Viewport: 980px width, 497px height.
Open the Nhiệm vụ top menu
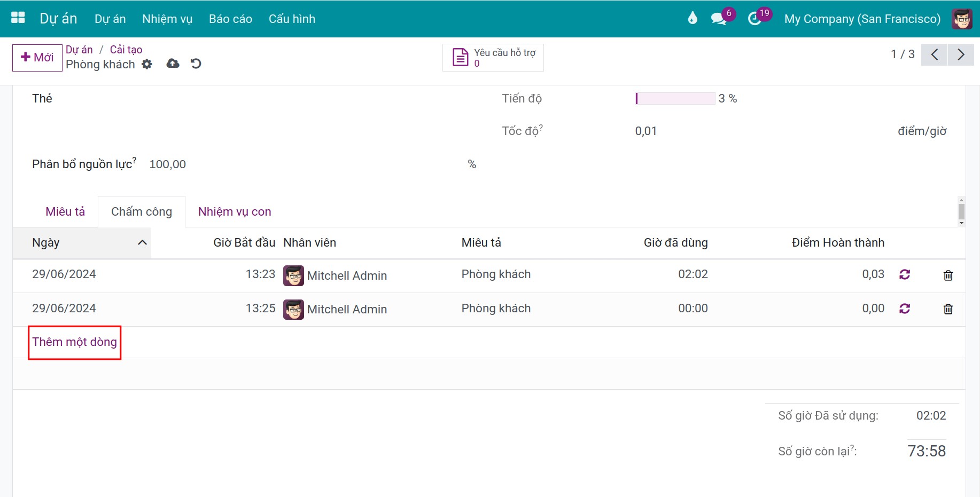(167, 19)
